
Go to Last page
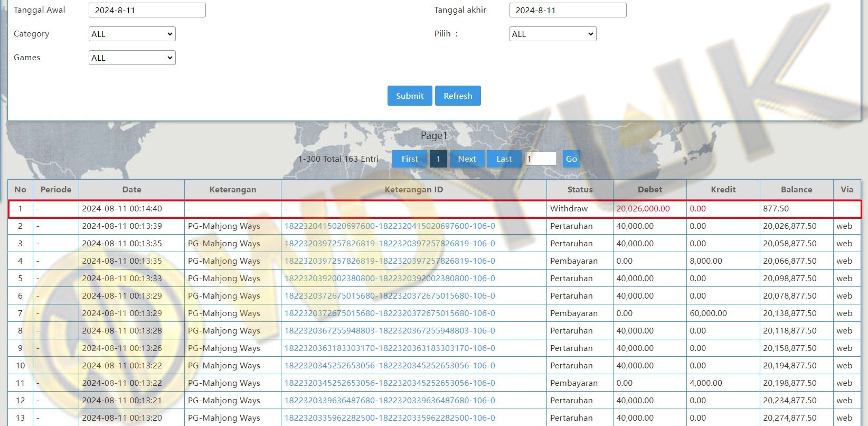504,159
